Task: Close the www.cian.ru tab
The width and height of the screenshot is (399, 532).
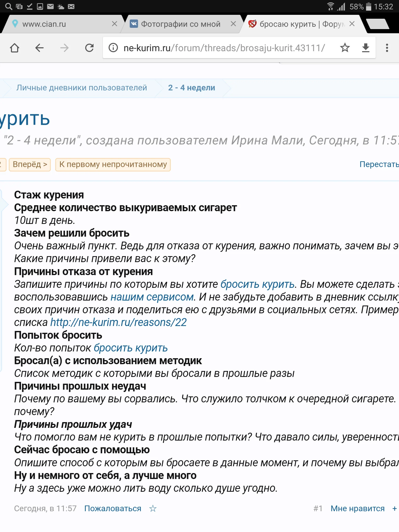Action: click(x=114, y=24)
